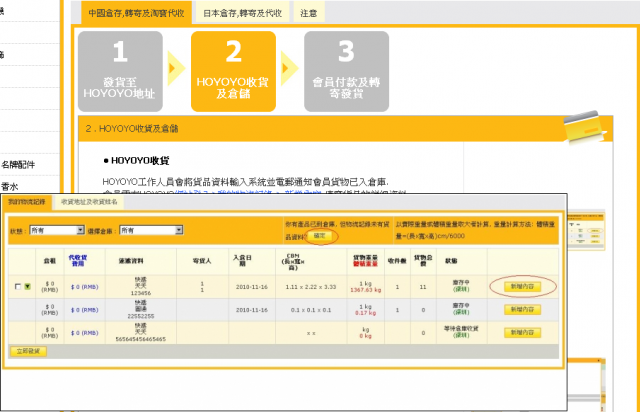The height and width of the screenshot is (412, 640).
Task: Select the red 0.17 kg weight value
Action: (365, 313)
